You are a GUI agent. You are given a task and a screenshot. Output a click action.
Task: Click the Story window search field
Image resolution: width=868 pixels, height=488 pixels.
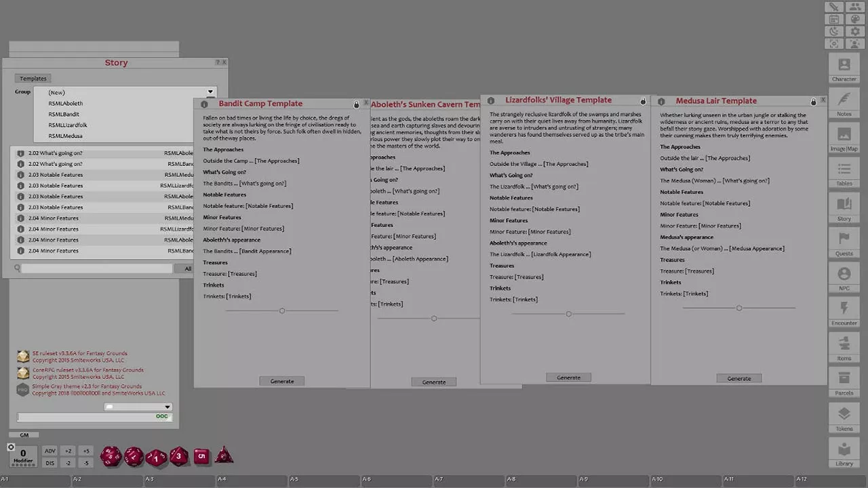tap(97, 268)
